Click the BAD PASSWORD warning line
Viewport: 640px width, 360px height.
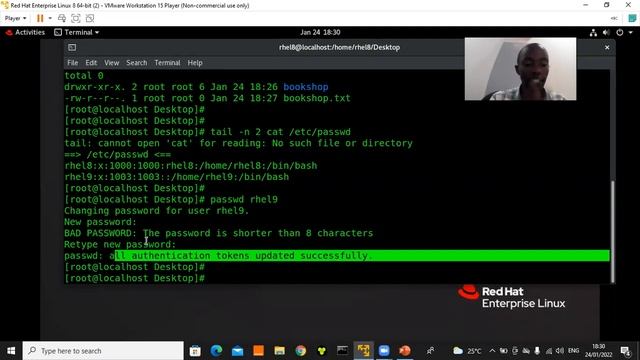(218, 233)
